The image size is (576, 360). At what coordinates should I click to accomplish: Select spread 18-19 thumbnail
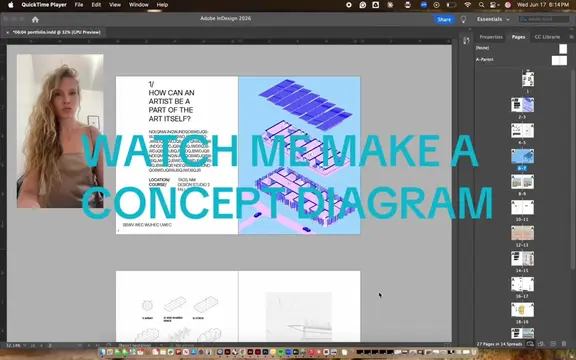point(522,310)
